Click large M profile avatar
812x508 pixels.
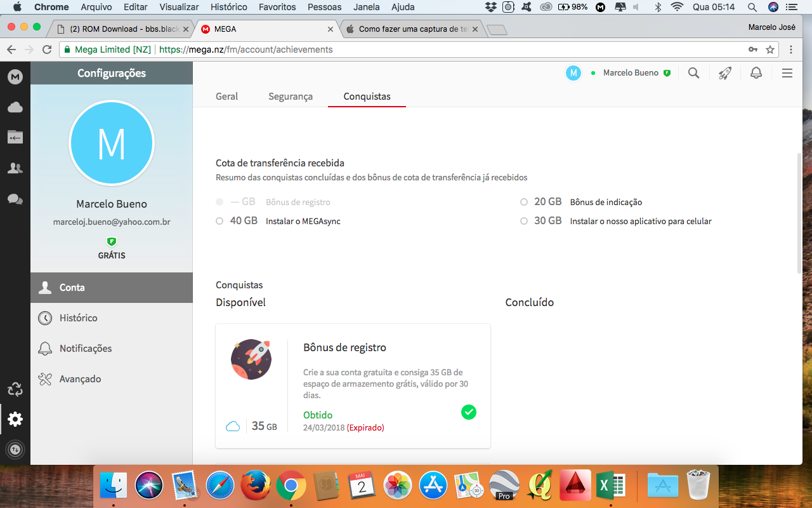click(112, 143)
